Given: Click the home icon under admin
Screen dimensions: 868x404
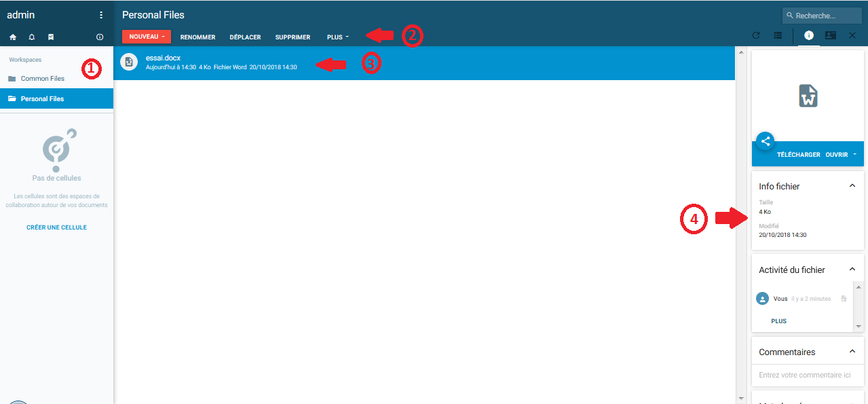Looking at the screenshot, I should [x=13, y=37].
